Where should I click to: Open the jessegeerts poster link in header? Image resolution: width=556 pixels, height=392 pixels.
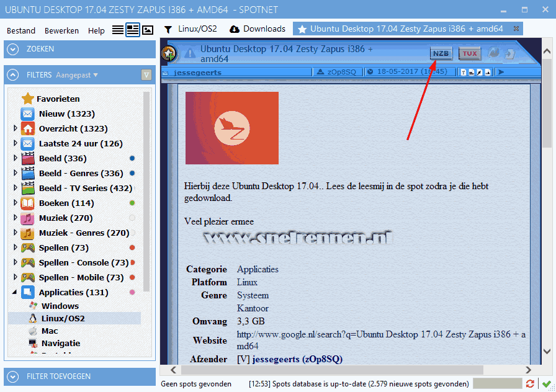(197, 73)
